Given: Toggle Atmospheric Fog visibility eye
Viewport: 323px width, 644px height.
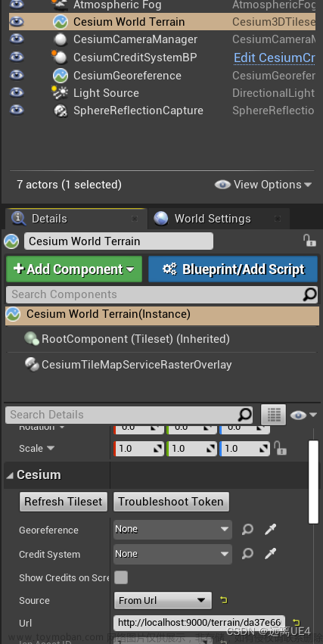Looking at the screenshot, I should click(17, 5).
